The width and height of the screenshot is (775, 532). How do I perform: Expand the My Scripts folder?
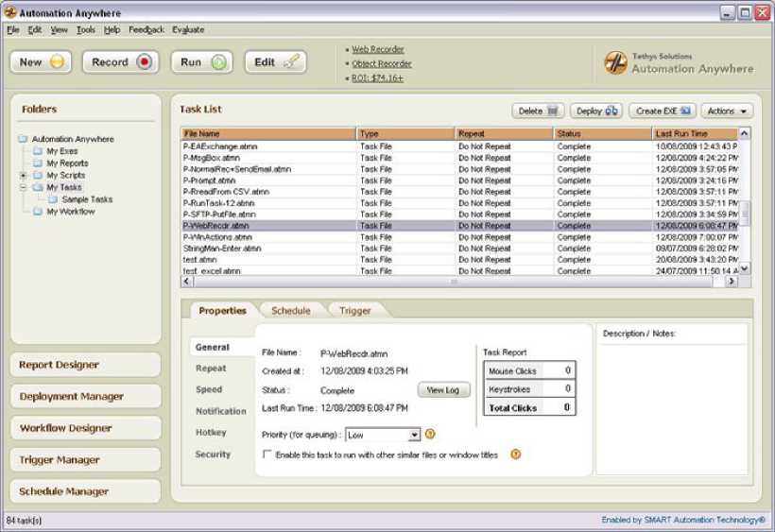coord(24,176)
